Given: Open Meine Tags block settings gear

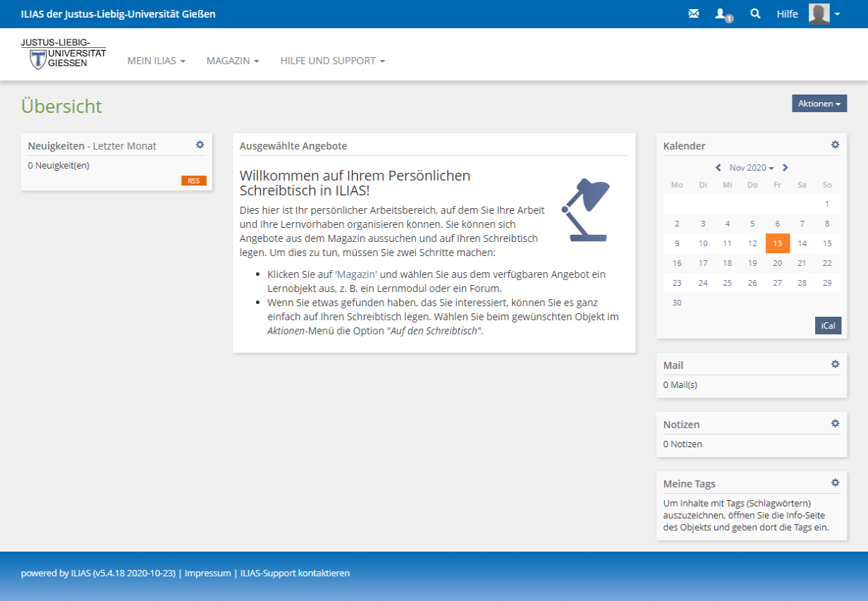Looking at the screenshot, I should tap(835, 482).
